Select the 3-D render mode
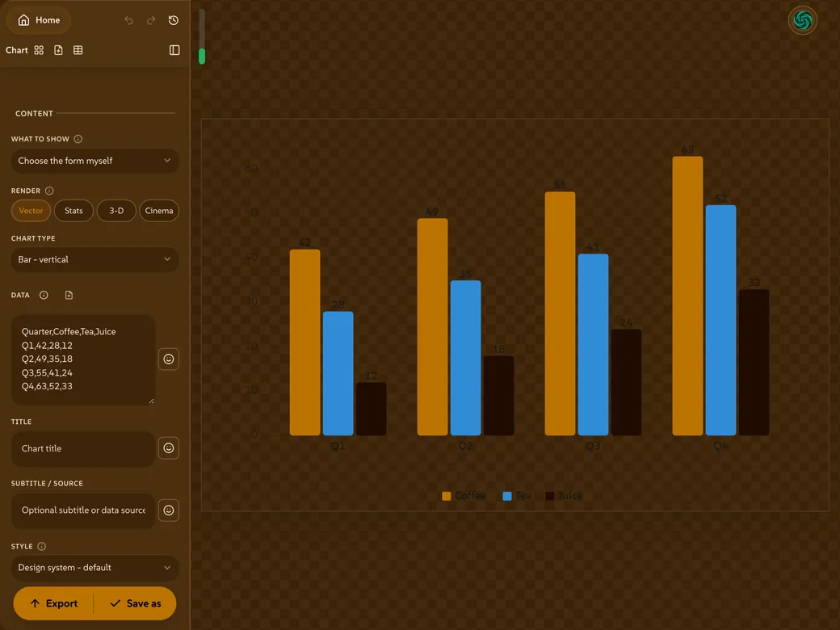The width and height of the screenshot is (840, 630). click(116, 211)
